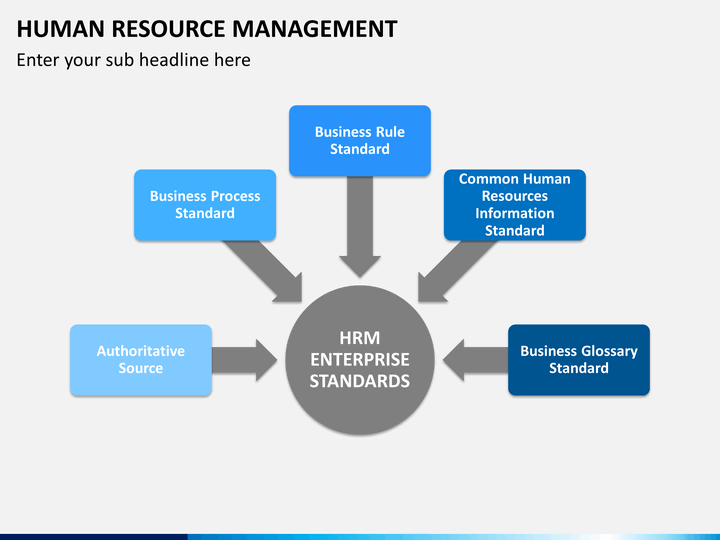Select the Business Glossary Standard box
720x540 pixels.
click(579, 360)
